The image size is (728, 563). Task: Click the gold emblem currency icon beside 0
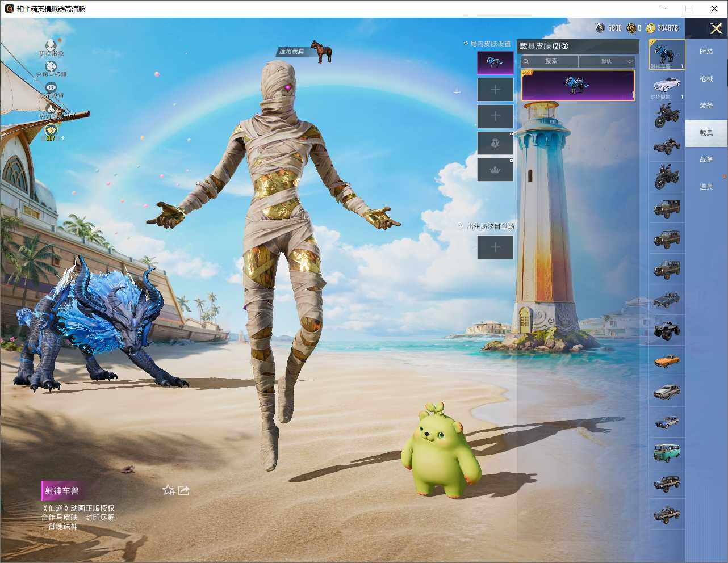[630, 28]
